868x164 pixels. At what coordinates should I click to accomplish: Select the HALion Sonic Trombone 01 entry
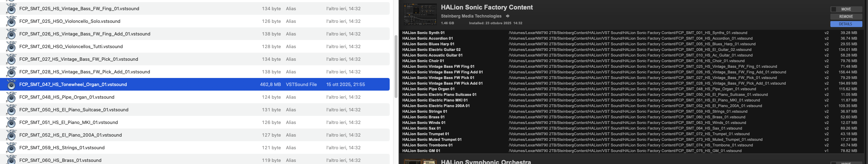428,145
